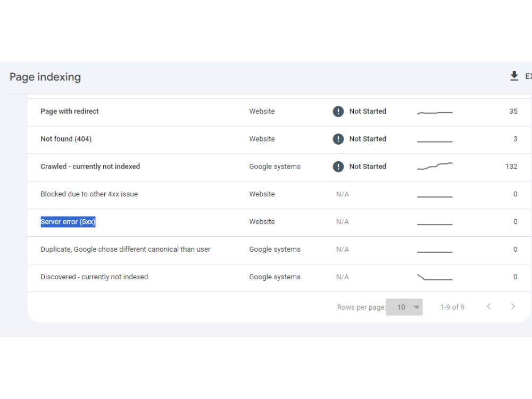
Task: Click page count 35 for Page with redirect
Action: [x=513, y=111]
